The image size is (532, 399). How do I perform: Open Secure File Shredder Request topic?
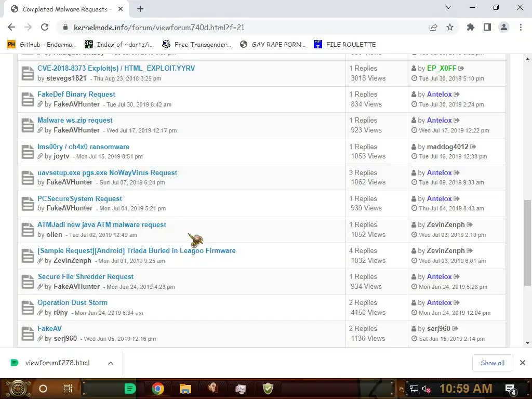click(86, 277)
